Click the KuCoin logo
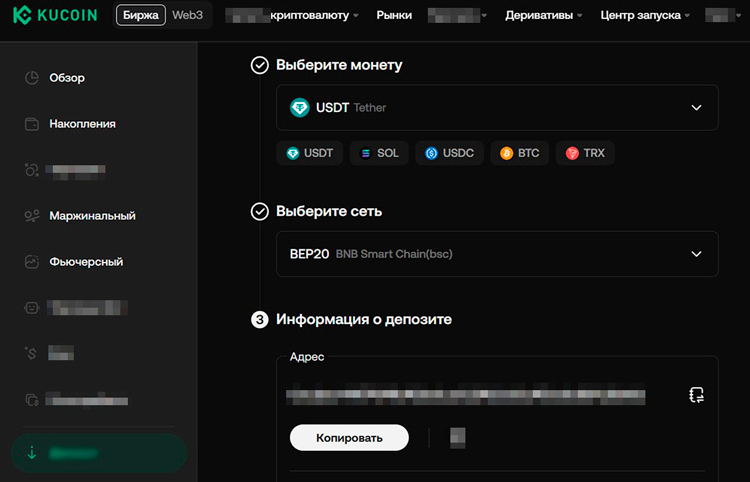 pyautogui.click(x=55, y=15)
